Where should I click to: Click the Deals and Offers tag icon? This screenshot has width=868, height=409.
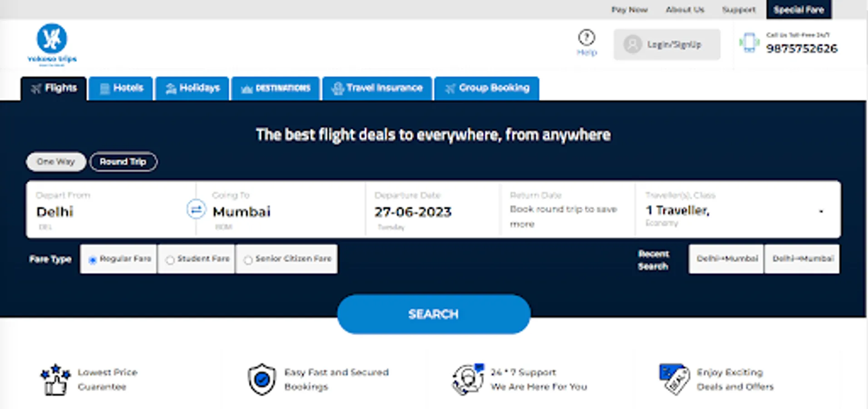[x=674, y=379]
